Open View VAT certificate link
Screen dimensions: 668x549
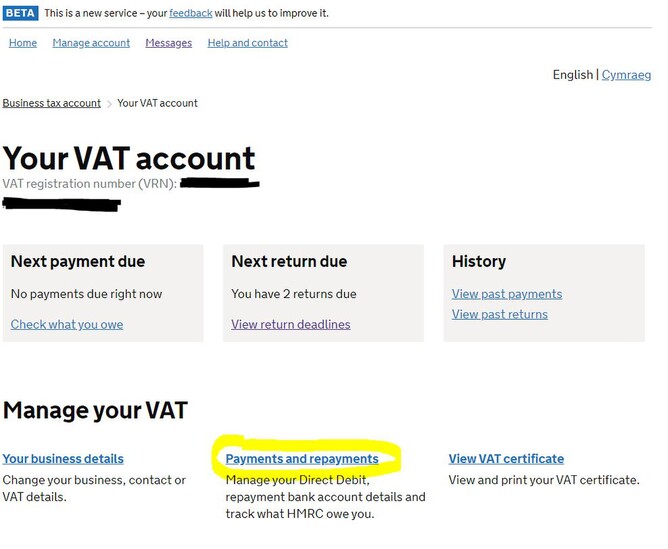pos(506,459)
